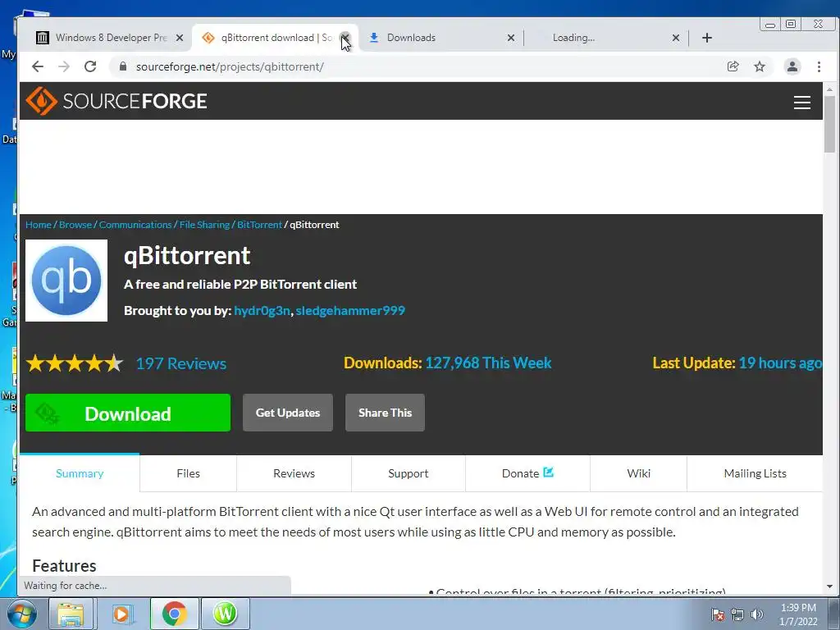Open Windows Media Player from taskbar

tap(121, 614)
